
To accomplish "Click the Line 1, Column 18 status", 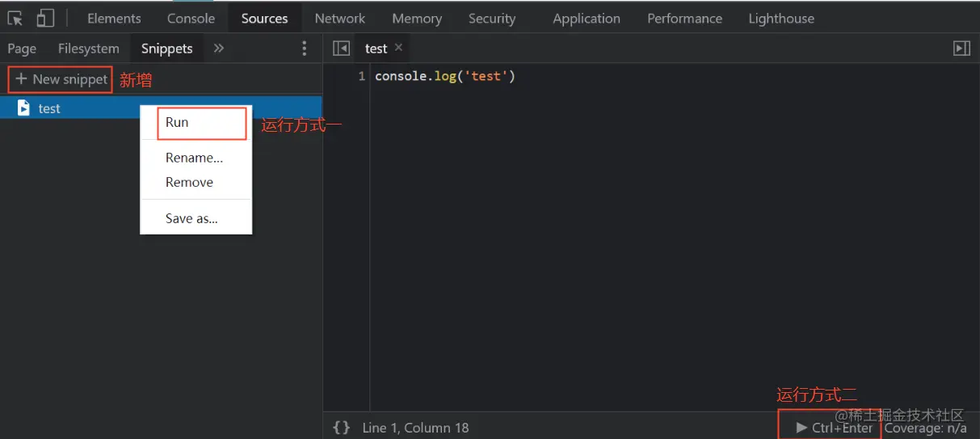I will click(415, 428).
